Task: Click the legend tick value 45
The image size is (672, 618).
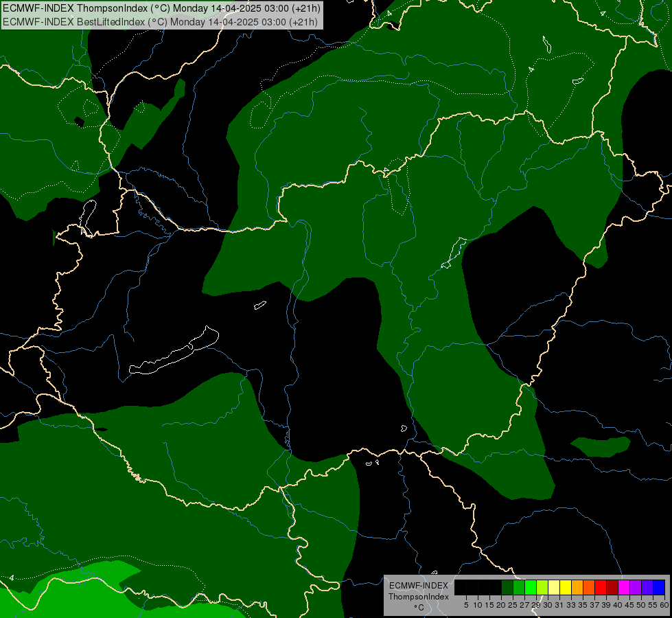Action: point(629,605)
